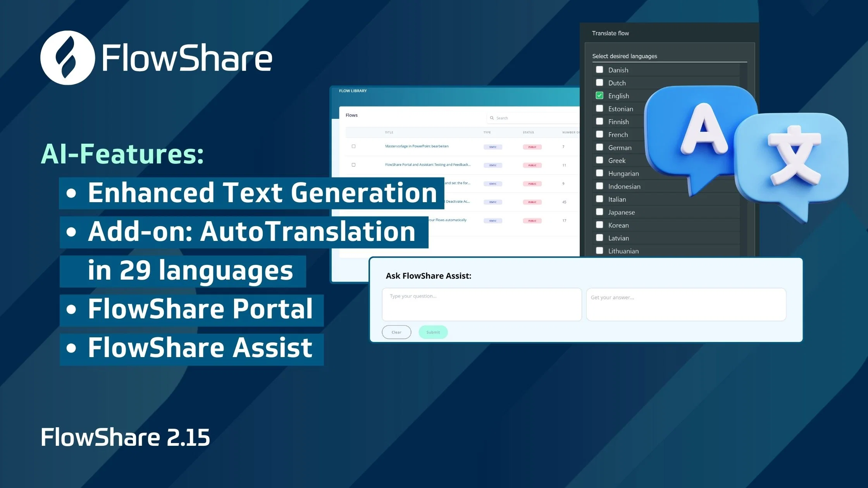Click the "Select desired languages" heading
Screen dimensions: 868x488
(625, 56)
